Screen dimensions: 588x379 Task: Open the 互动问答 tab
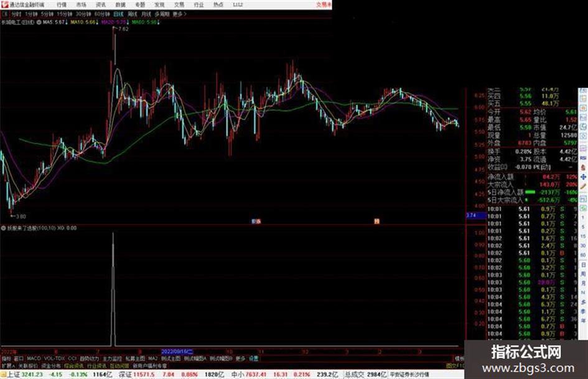[x=119, y=365]
